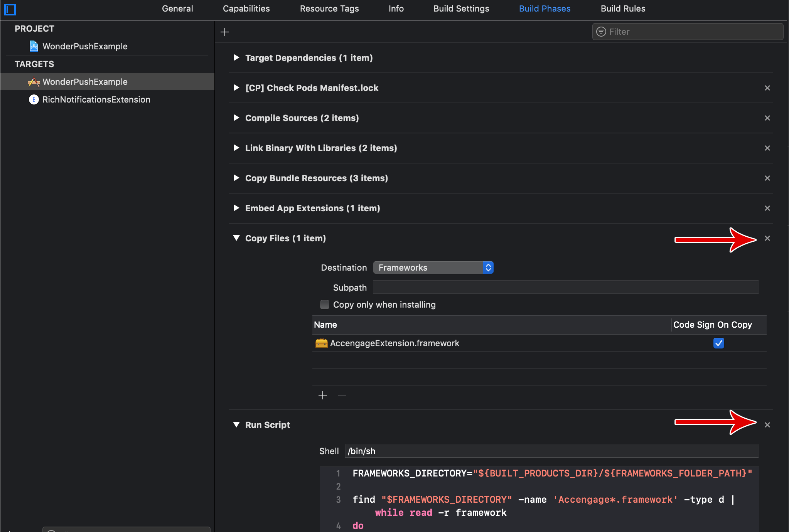The height and width of the screenshot is (532, 789).
Task: Go to the Build Settings tab
Action: (461, 8)
